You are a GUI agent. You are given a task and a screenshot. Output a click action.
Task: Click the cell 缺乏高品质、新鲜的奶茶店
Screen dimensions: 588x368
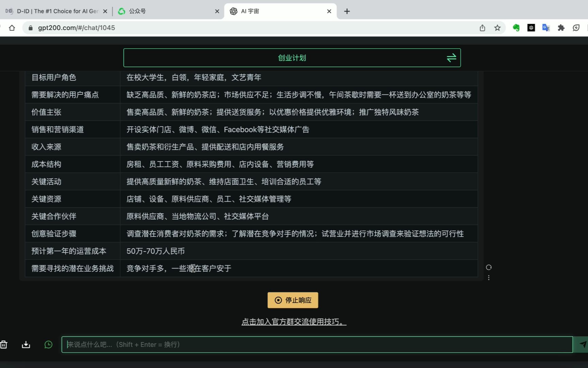click(x=299, y=95)
